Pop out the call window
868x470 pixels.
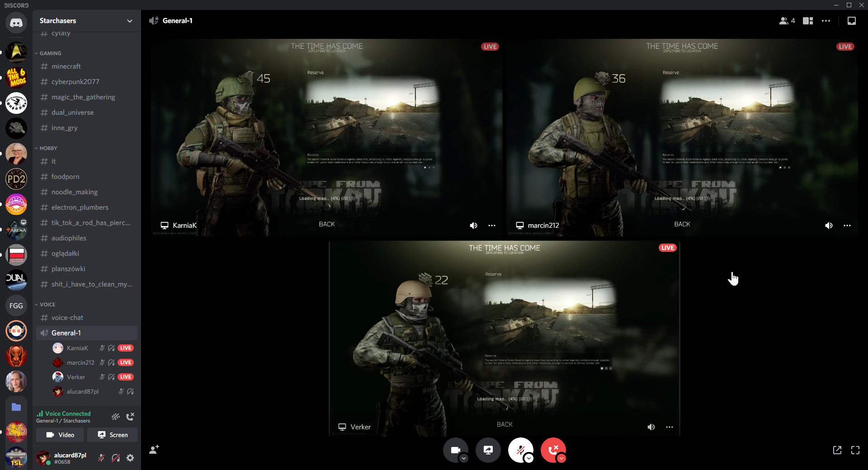point(837,450)
